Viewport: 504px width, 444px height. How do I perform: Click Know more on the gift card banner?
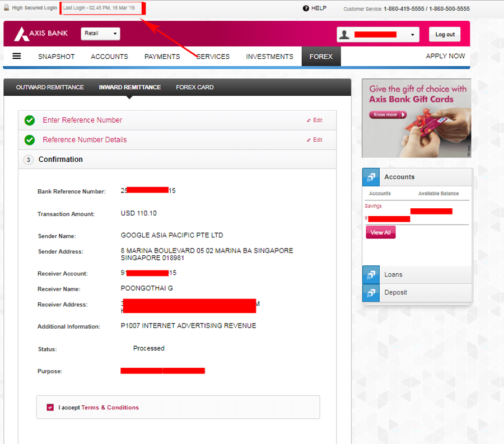[x=388, y=115]
